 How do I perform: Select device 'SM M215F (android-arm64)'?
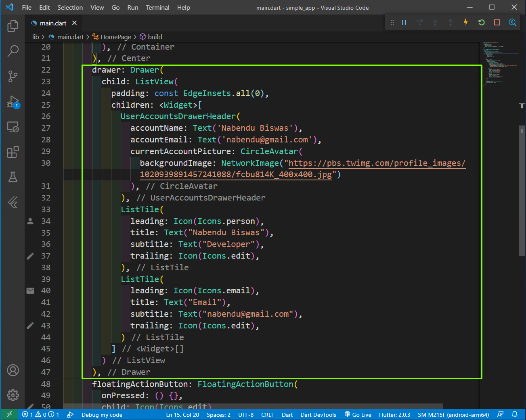[453, 415]
